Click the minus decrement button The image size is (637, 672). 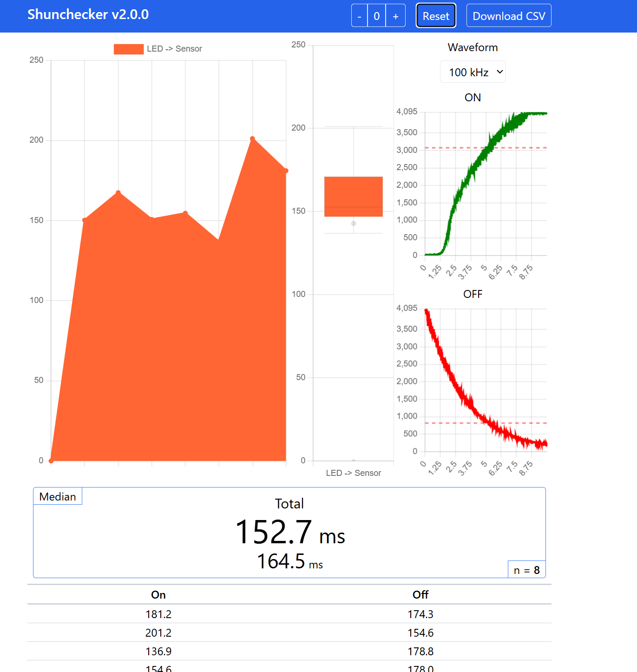pyautogui.click(x=359, y=16)
